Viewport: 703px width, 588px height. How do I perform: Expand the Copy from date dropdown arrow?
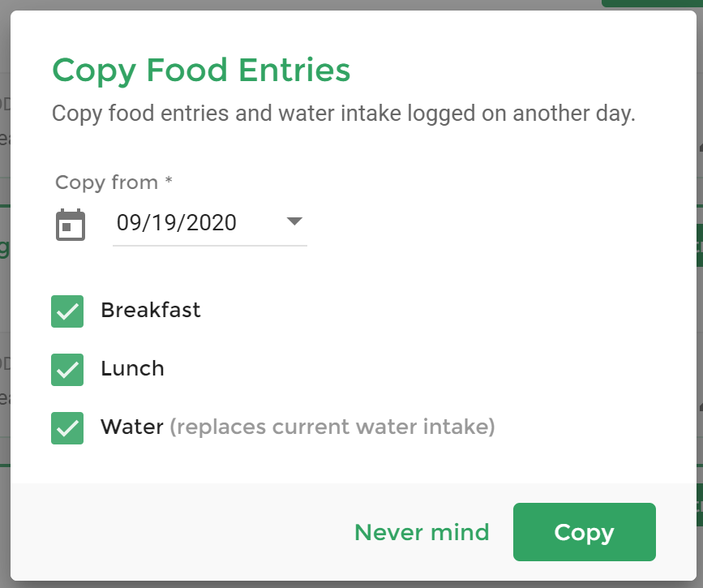(x=294, y=221)
